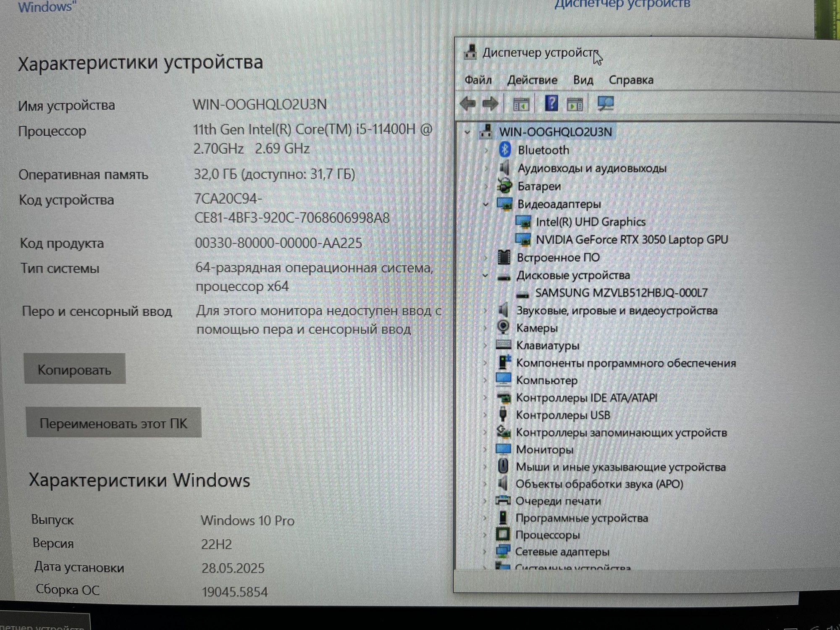Open the Файл menu
Viewport: 840px width, 630px height.
click(478, 80)
